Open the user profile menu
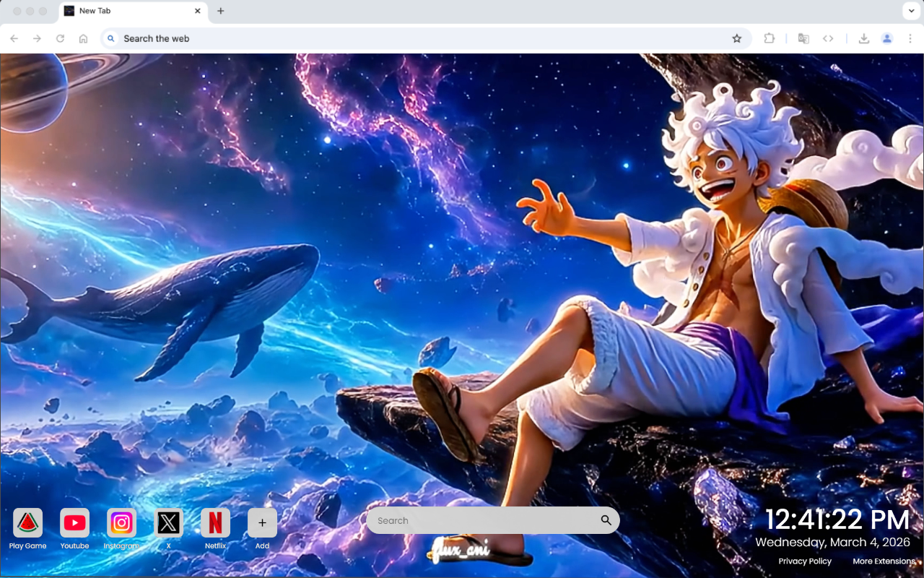924x578 pixels. (887, 38)
